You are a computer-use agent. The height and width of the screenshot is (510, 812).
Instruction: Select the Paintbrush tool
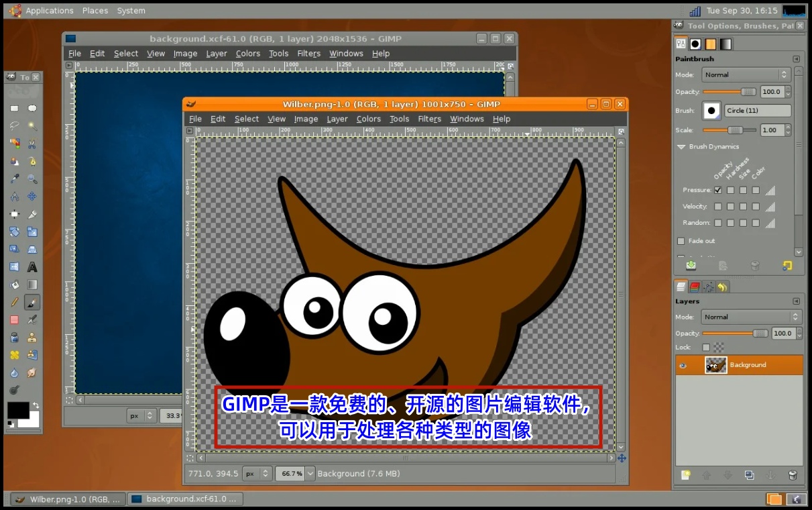[x=32, y=303]
